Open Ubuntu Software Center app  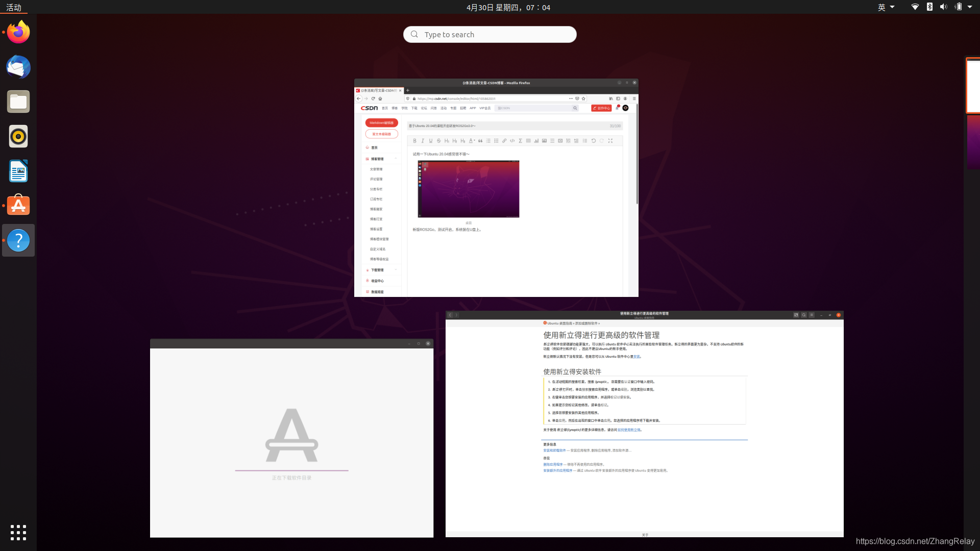(x=18, y=205)
